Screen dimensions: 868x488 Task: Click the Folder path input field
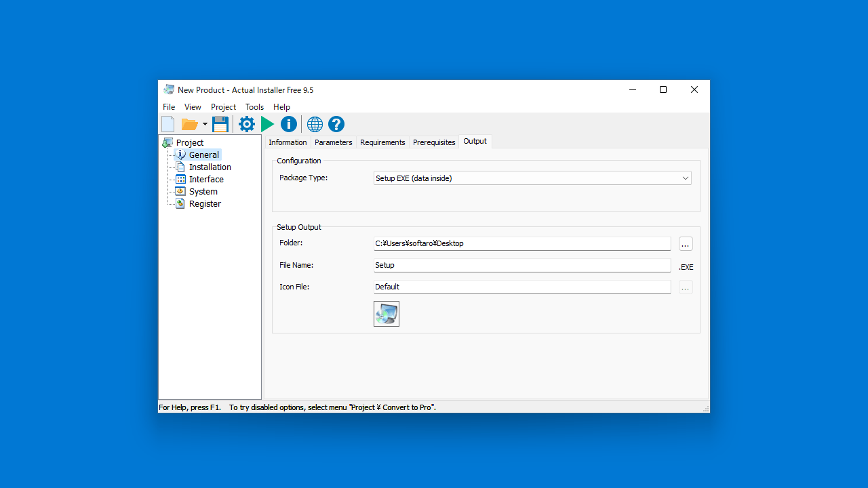point(522,243)
